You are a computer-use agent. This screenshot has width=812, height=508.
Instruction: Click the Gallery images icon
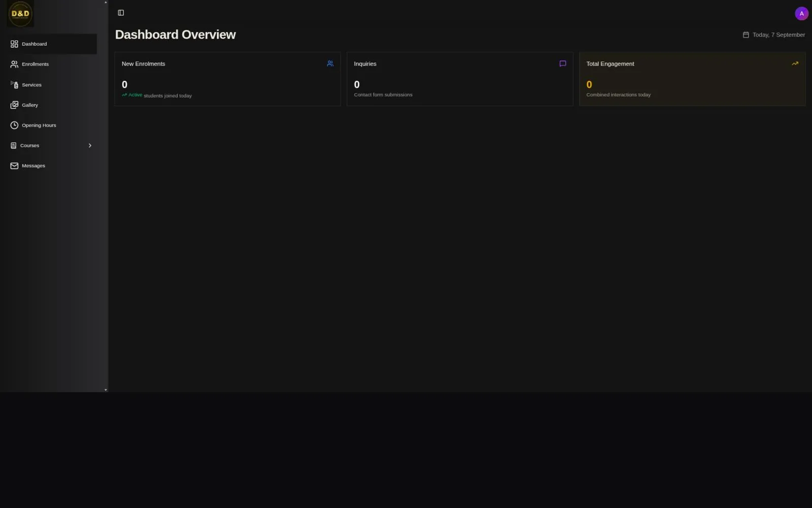click(14, 105)
